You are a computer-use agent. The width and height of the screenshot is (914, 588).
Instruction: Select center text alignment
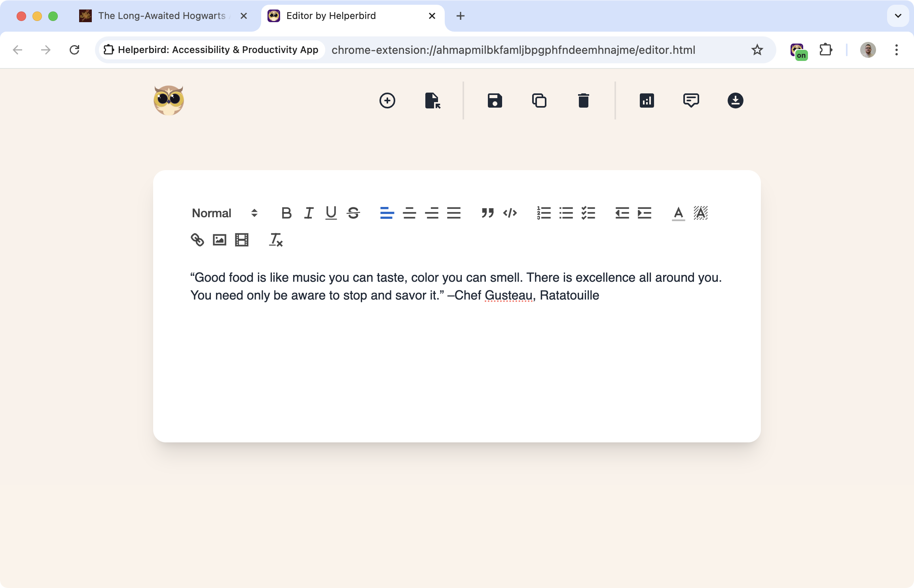(x=410, y=213)
